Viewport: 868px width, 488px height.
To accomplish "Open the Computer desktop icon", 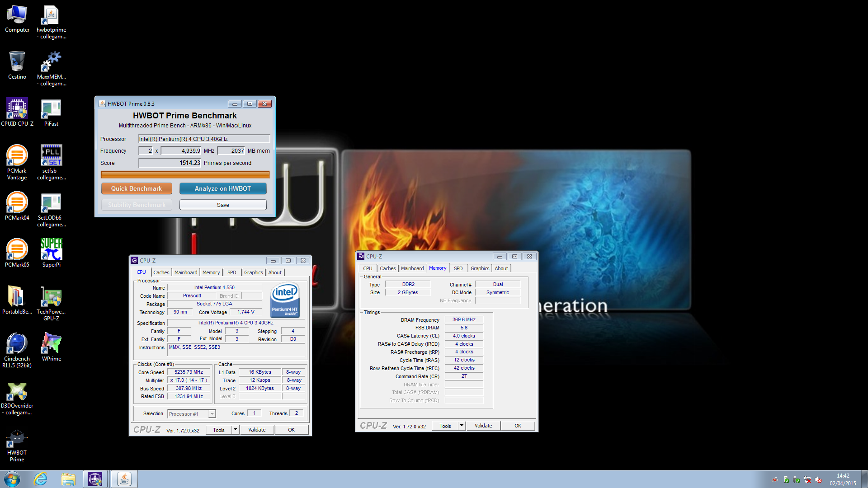I will click(x=17, y=19).
